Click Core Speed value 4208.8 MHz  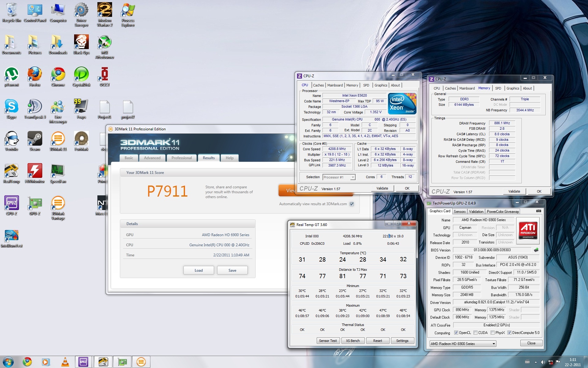pyautogui.click(x=337, y=149)
